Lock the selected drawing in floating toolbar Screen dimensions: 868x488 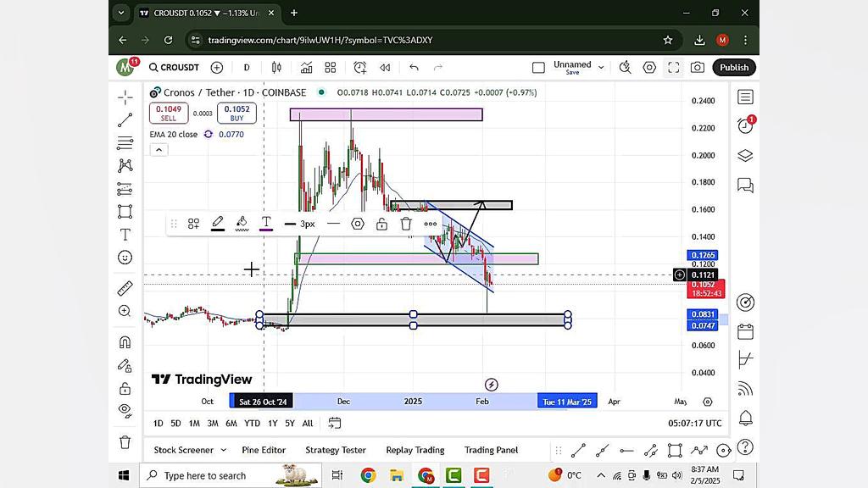point(382,224)
